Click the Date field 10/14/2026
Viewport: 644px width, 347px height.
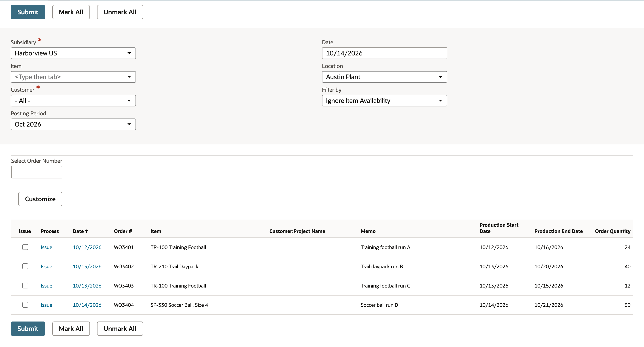[x=385, y=53]
